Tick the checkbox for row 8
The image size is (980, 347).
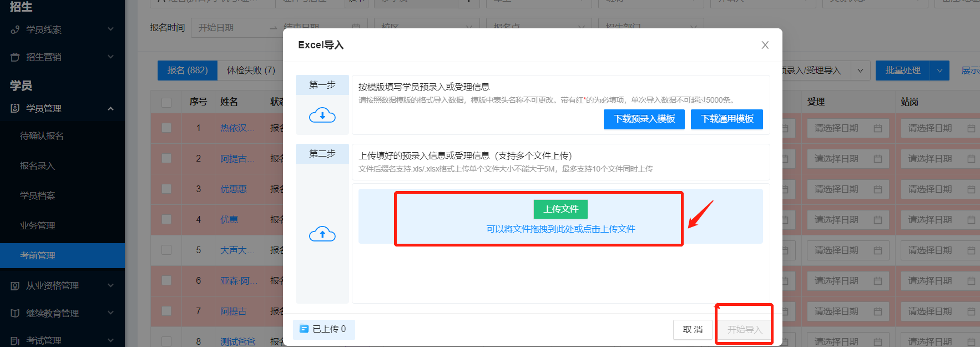coord(166,341)
